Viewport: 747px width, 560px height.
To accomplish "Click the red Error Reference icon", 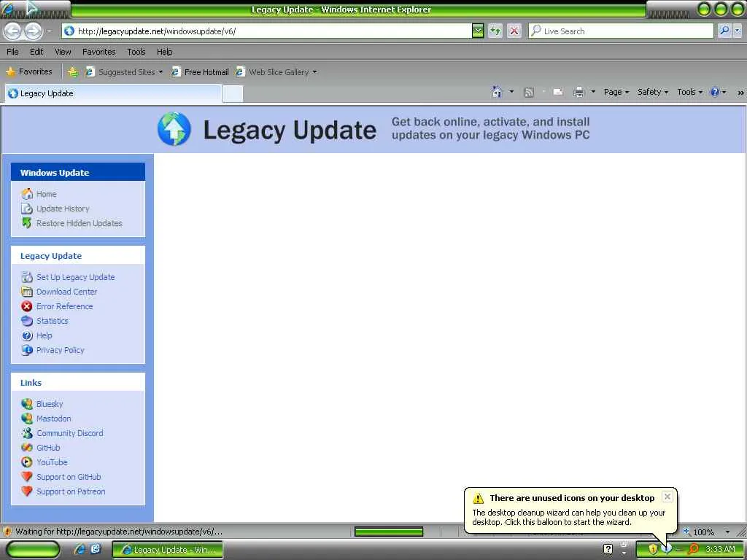I will point(27,306).
